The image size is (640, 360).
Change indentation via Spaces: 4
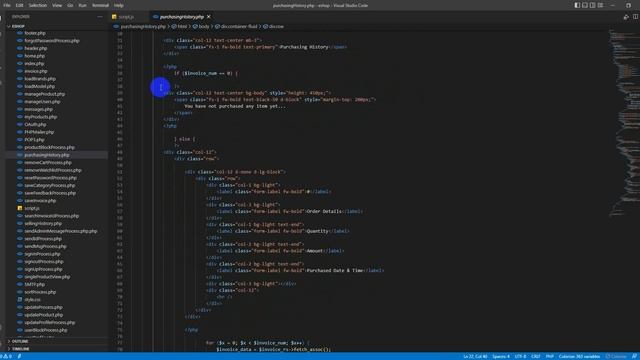click(x=501, y=356)
